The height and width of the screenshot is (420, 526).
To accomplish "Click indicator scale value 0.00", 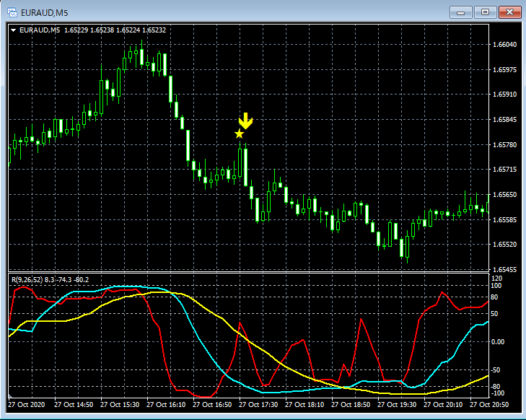I will (x=498, y=342).
